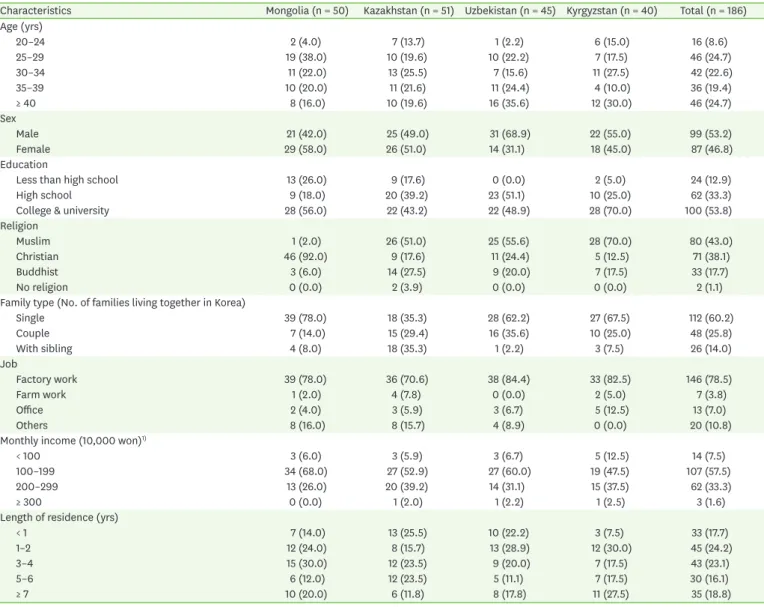764x607 pixels.
Task: Select 'College & university' row label
Action: click(x=62, y=210)
